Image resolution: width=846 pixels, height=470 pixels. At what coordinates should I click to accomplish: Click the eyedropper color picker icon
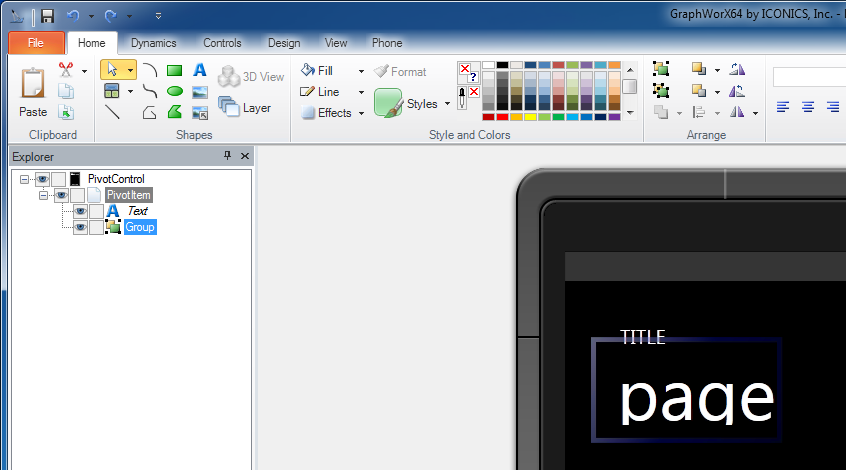coord(461,96)
